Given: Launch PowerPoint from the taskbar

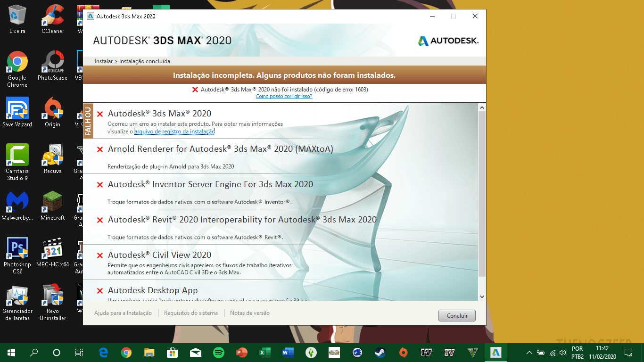Looking at the screenshot, I should pos(241,352).
